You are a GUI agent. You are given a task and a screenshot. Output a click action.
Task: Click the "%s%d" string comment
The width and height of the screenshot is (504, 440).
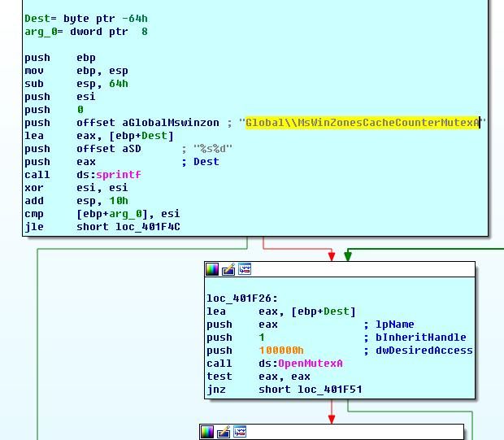[x=213, y=149]
